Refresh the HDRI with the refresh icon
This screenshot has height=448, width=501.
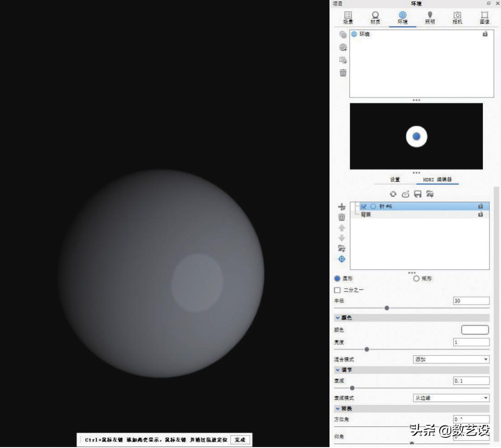pyautogui.click(x=394, y=194)
